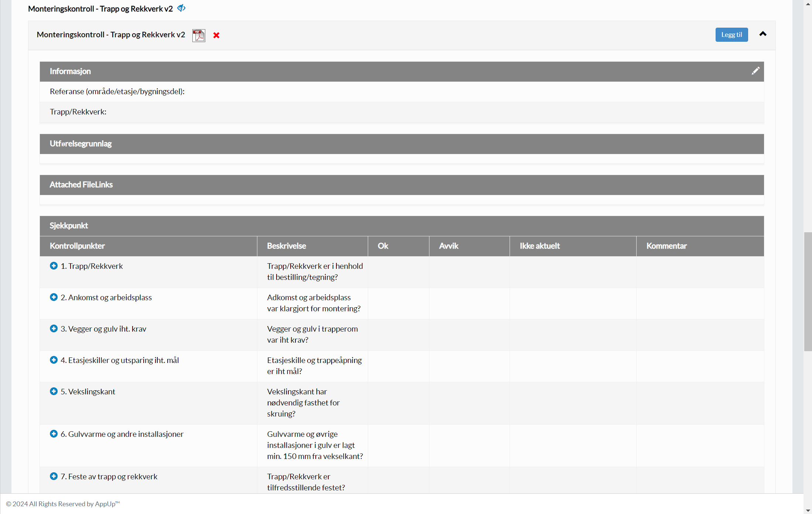Expand row 5. Vekslingskant

pyautogui.click(x=54, y=391)
